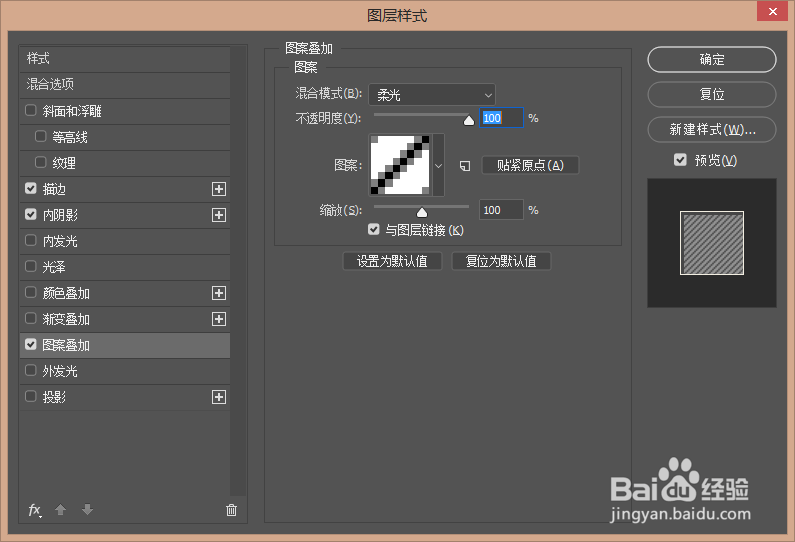This screenshot has width=795, height=542.
Task: Select 内阴影 effect row
Action: click(x=125, y=215)
